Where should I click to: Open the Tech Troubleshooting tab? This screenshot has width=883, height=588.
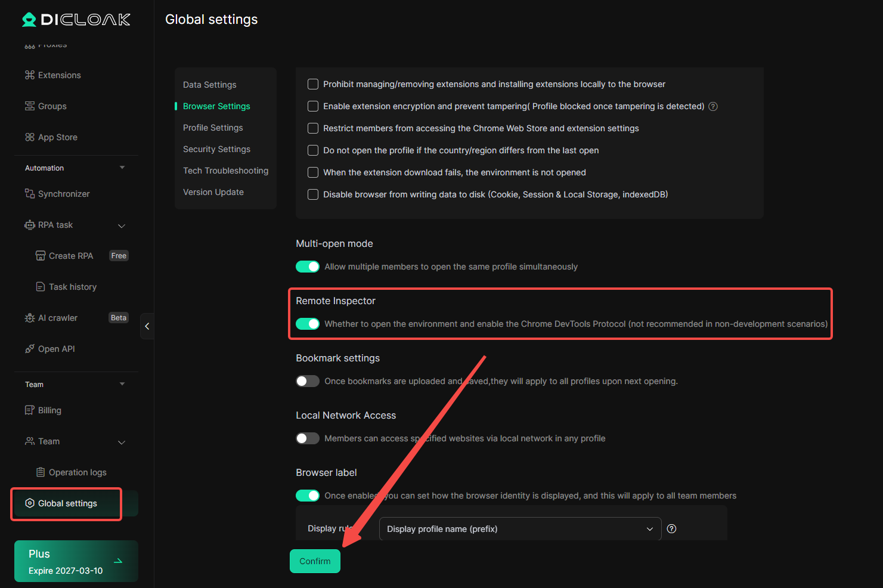point(225,171)
